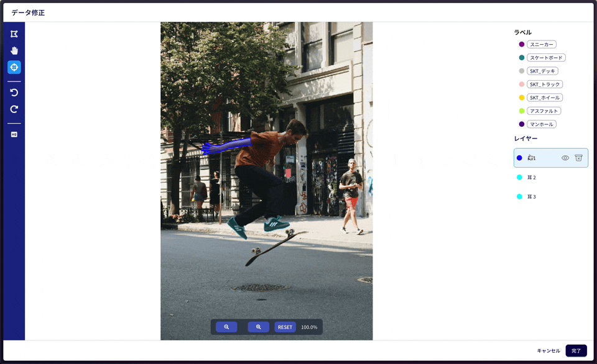597x364 pixels.
Task: Click the yellow SKT_ホイール color dot
Action: (522, 98)
